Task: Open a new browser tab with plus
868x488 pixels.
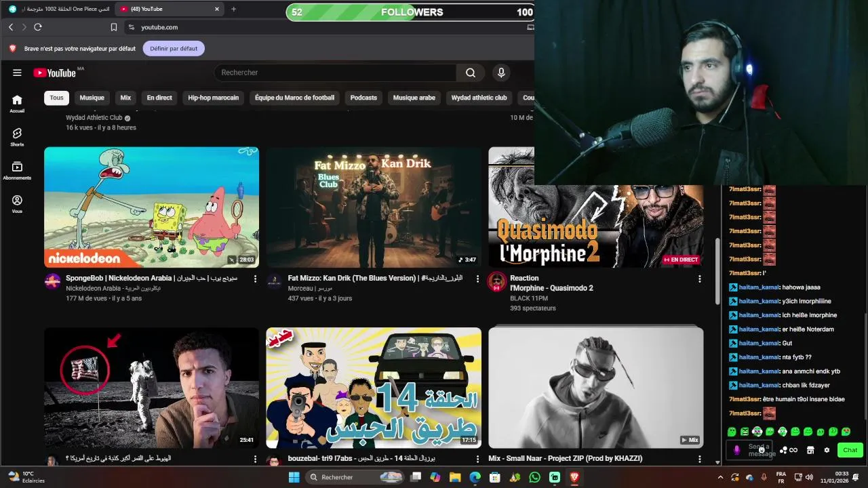Action: 233,9
